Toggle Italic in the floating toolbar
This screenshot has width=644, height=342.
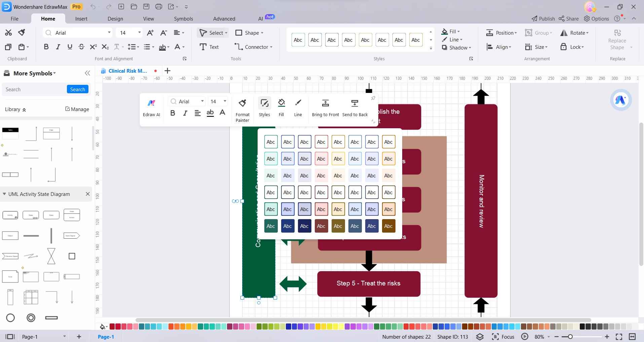pos(185,113)
